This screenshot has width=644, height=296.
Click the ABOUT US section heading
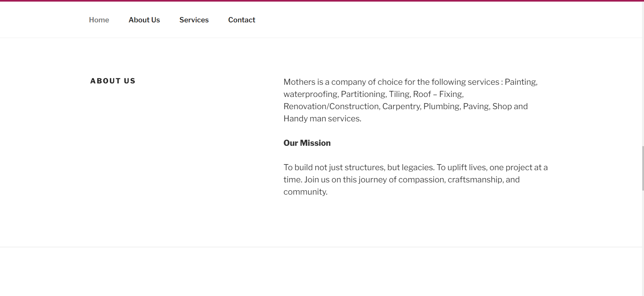pos(113,81)
